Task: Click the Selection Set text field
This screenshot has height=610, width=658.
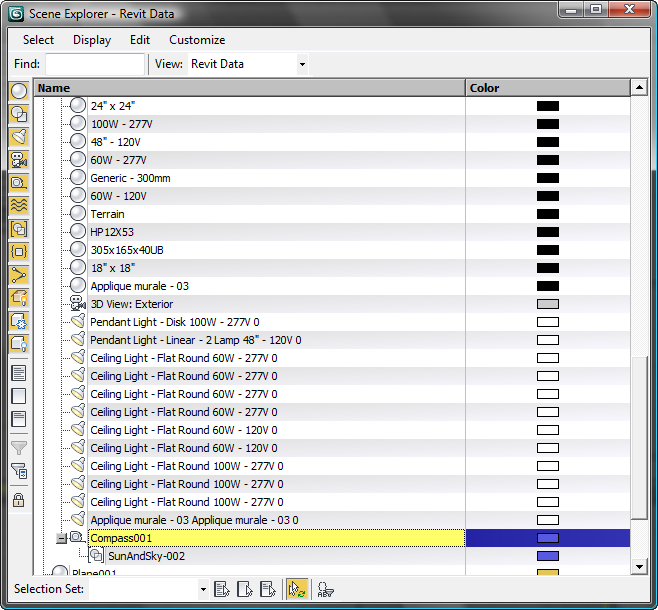Action: (x=144, y=589)
